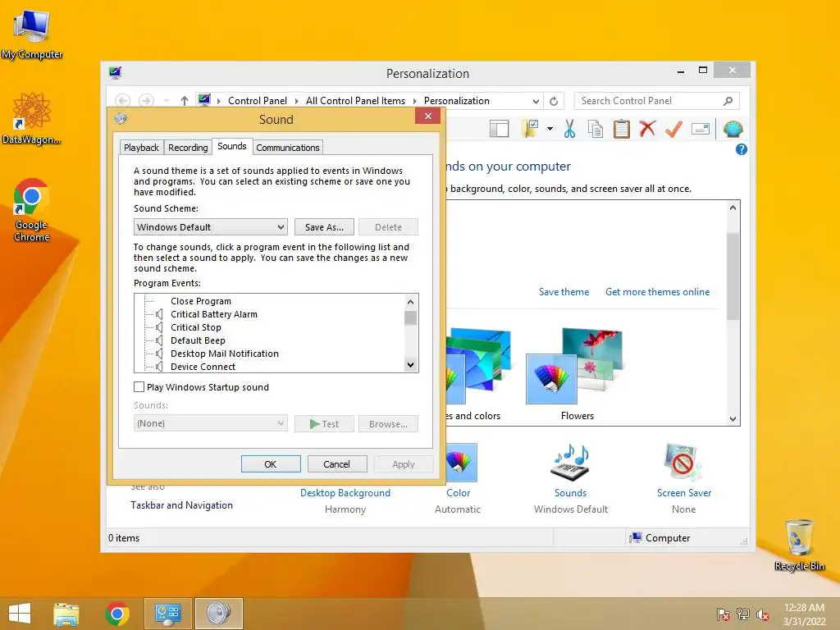Click the globe shell icon in toolbar
Screen dimensions: 840x630
[x=733, y=129]
